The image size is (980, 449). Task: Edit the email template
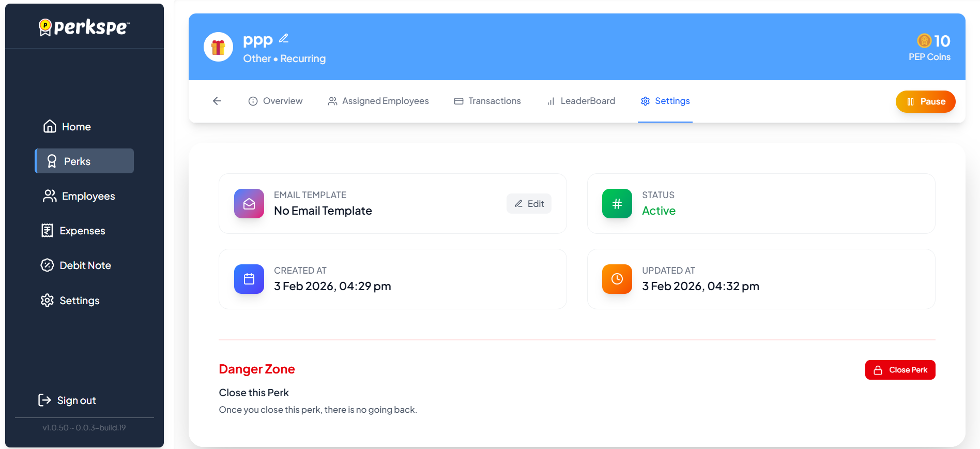point(529,204)
